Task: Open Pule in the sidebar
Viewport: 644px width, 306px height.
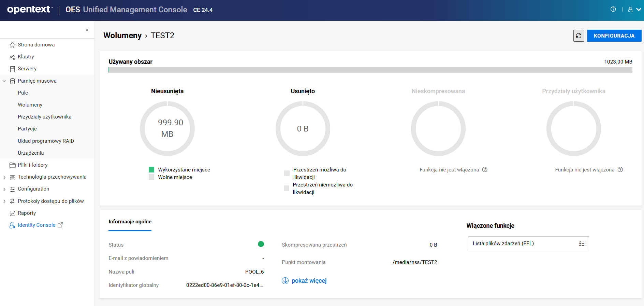Action: click(x=23, y=93)
